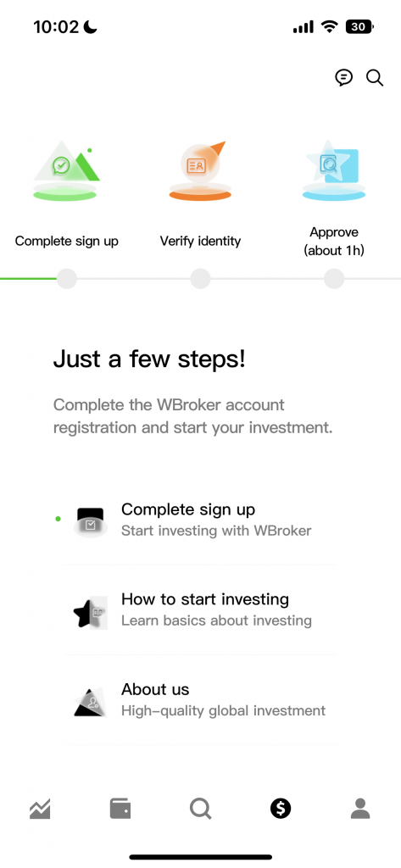Open the chat message icon
The image size is (401, 868).
pyautogui.click(x=344, y=77)
